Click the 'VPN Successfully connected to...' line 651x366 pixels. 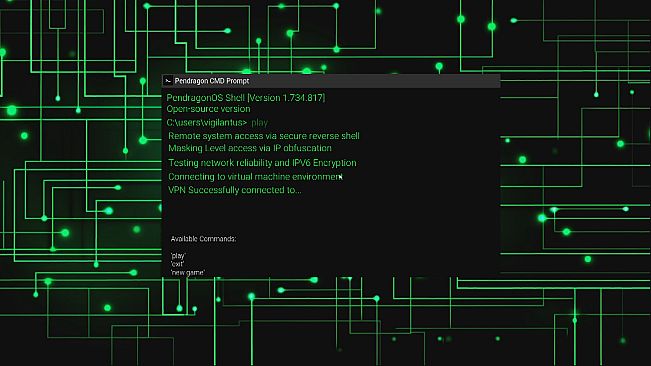coord(235,190)
